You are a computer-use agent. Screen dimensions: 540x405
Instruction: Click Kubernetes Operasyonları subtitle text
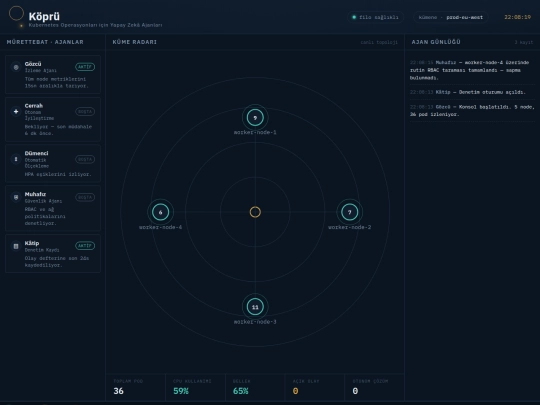[x=95, y=25]
